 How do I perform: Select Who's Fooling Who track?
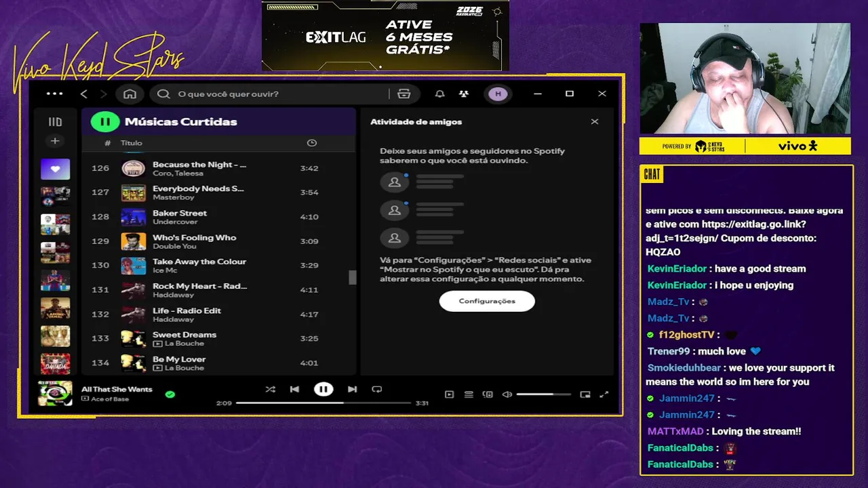point(218,241)
